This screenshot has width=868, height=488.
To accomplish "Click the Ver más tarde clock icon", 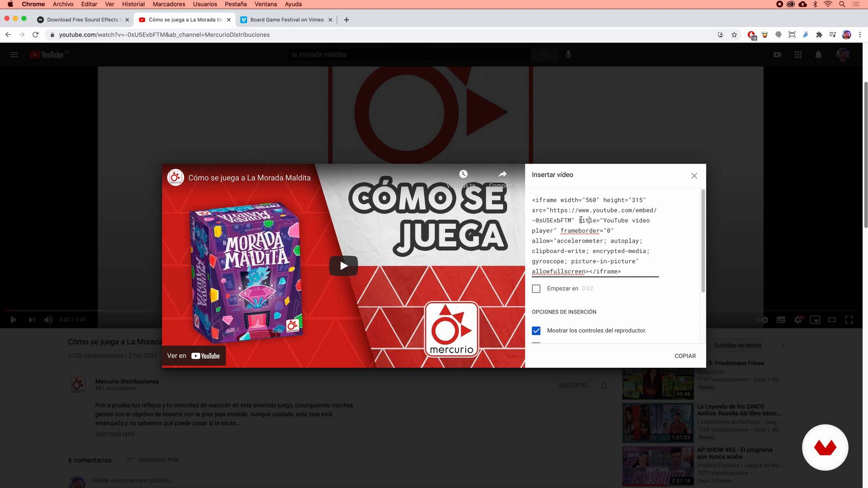I will click(463, 174).
